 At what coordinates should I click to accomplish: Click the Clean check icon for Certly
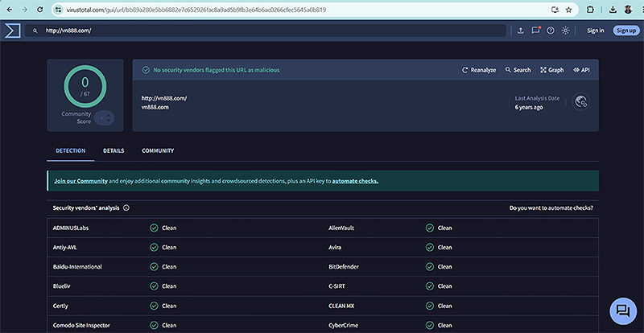click(154, 306)
